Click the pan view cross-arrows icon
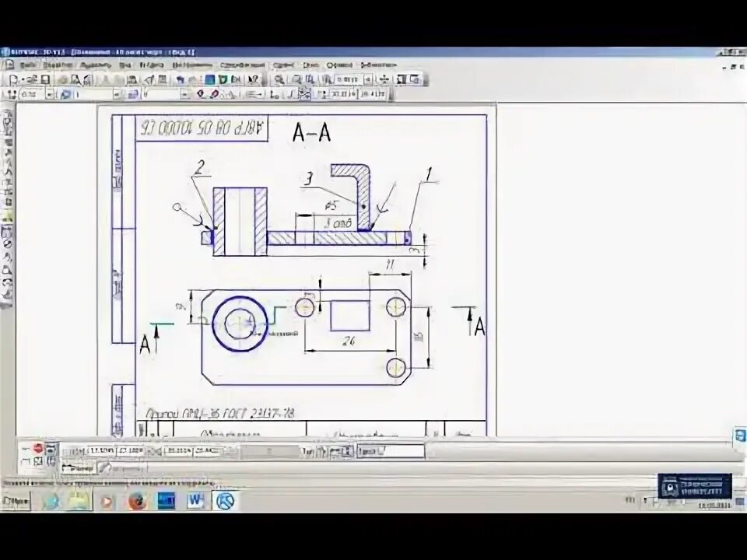 (x=384, y=79)
